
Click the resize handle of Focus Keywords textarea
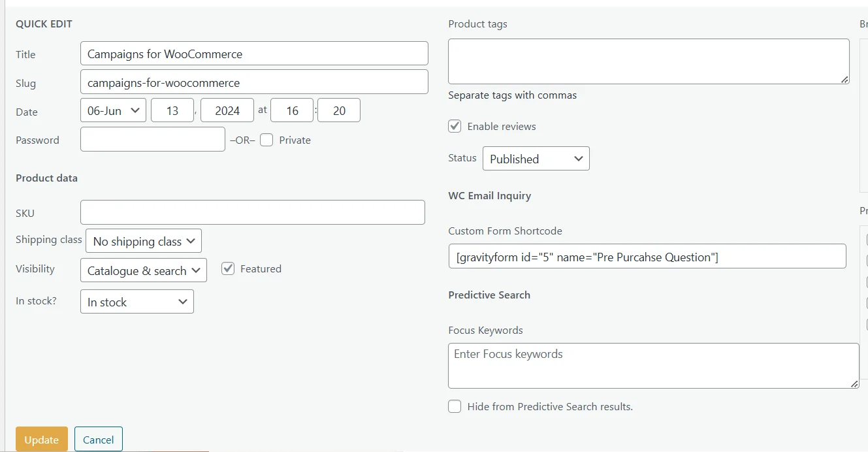(854, 384)
